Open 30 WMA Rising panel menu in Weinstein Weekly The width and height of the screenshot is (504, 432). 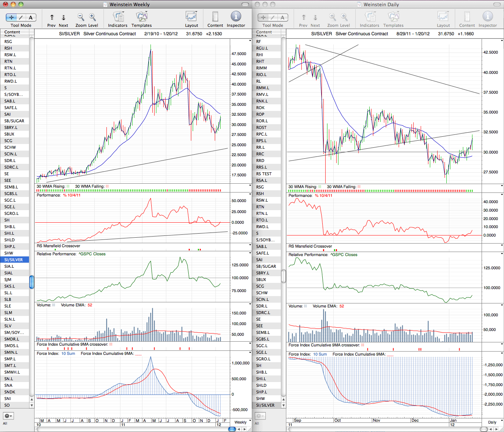coord(250,186)
